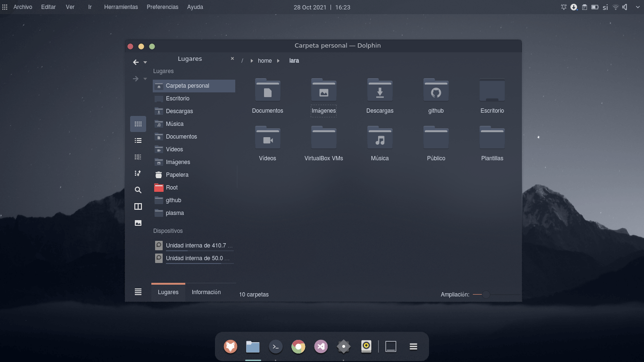Viewport: 644px width, 362px height.
Task: Toggle file previews image icon
Action: (138, 223)
